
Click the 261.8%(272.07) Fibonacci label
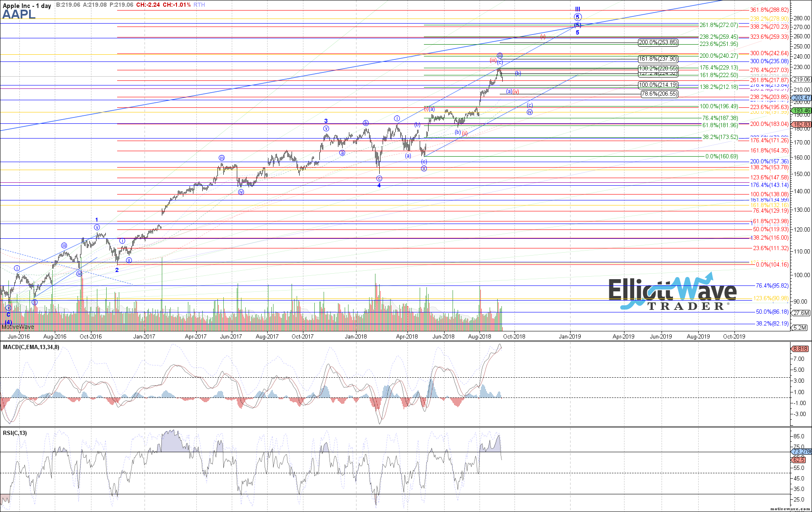click(x=719, y=25)
